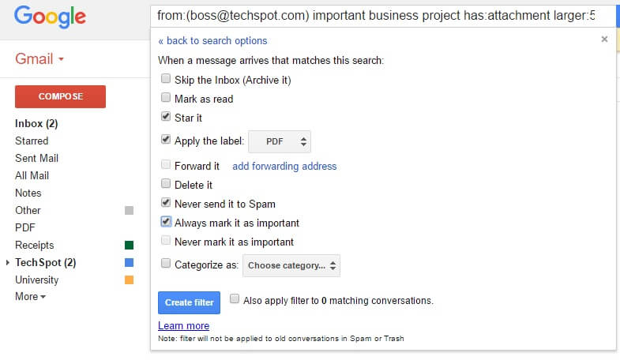Toggle the Mark as read checkbox
Screen dimensions: 620x364
[166, 97]
